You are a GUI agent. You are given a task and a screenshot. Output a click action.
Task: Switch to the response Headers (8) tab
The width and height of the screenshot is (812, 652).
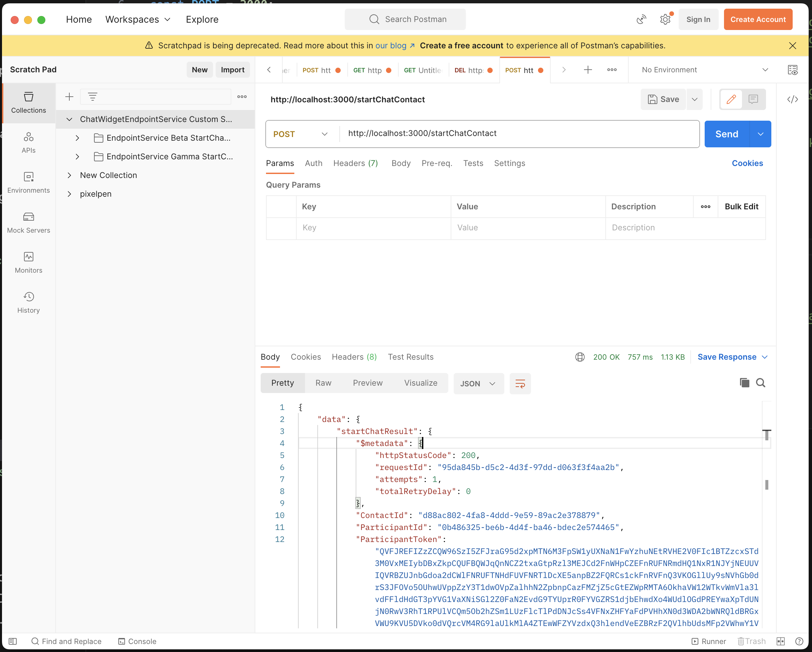pos(354,357)
